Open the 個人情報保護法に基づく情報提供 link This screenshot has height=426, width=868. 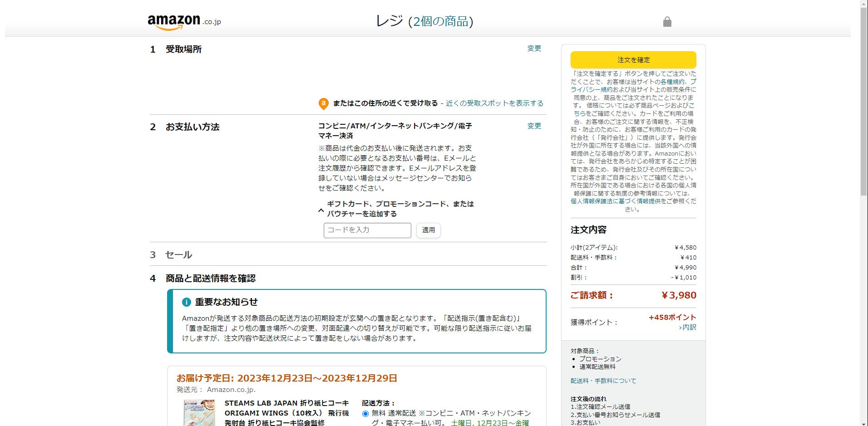click(616, 201)
